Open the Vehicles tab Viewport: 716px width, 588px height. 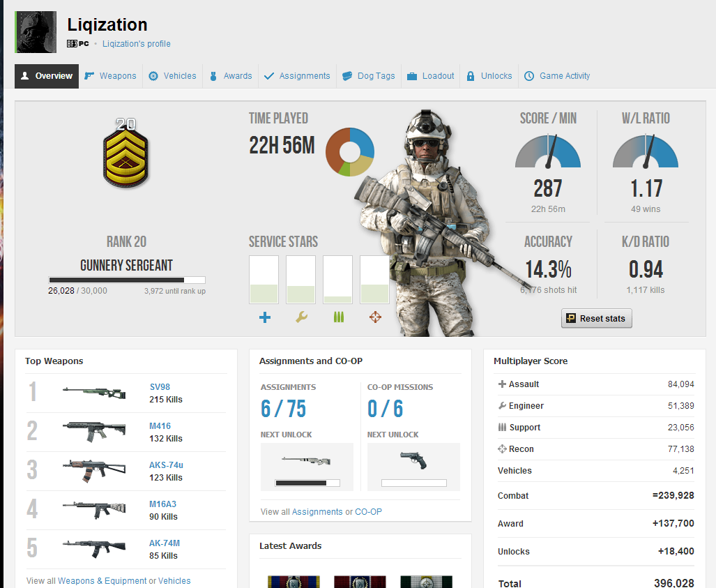pyautogui.click(x=172, y=76)
